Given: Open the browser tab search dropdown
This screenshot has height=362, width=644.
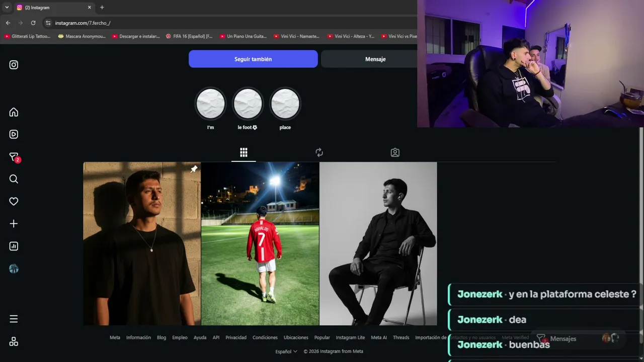Looking at the screenshot, I should pyautogui.click(x=7, y=8).
